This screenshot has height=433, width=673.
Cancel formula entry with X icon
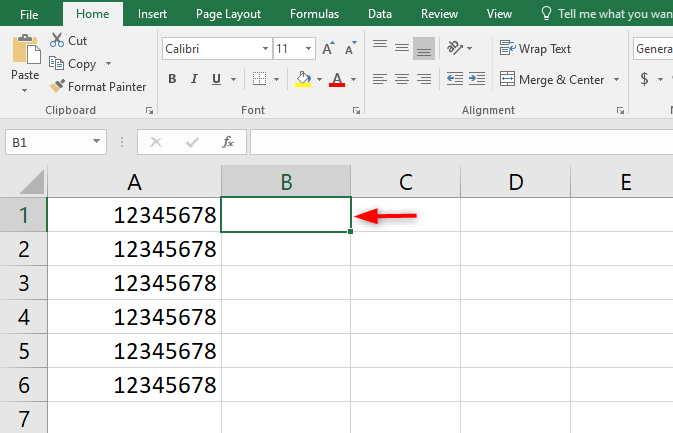[156, 142]
